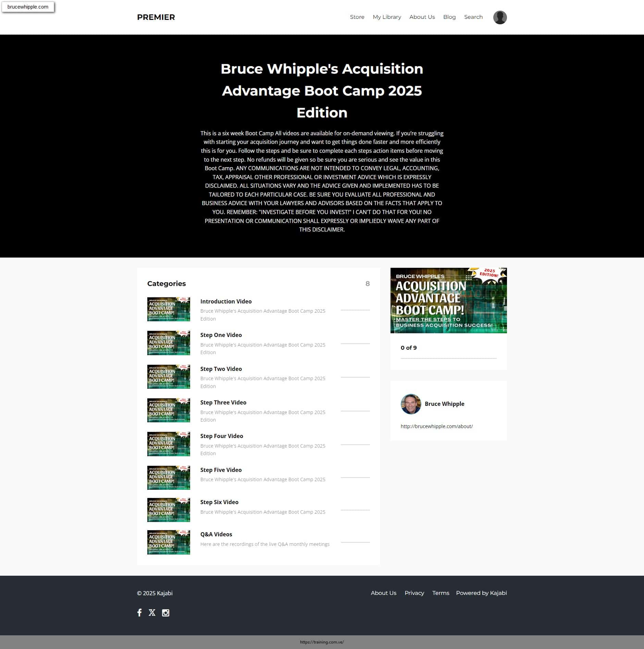
Task: Open the Blog navigation link
Action: click(x=449, y=17)
